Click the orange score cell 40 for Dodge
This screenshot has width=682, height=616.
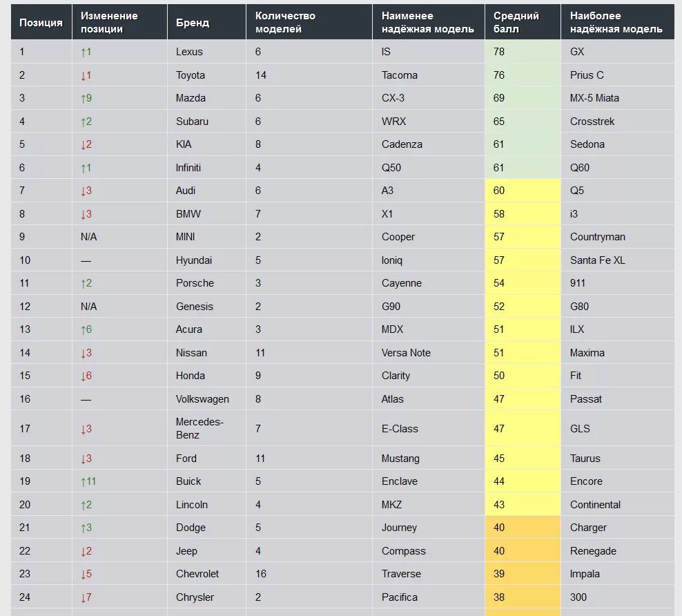click(x=523, y=528)
